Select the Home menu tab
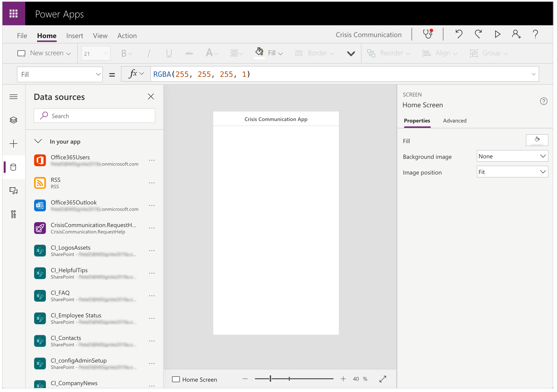The height and width of the screenshot is (392, 557). [x=46, y=35]
